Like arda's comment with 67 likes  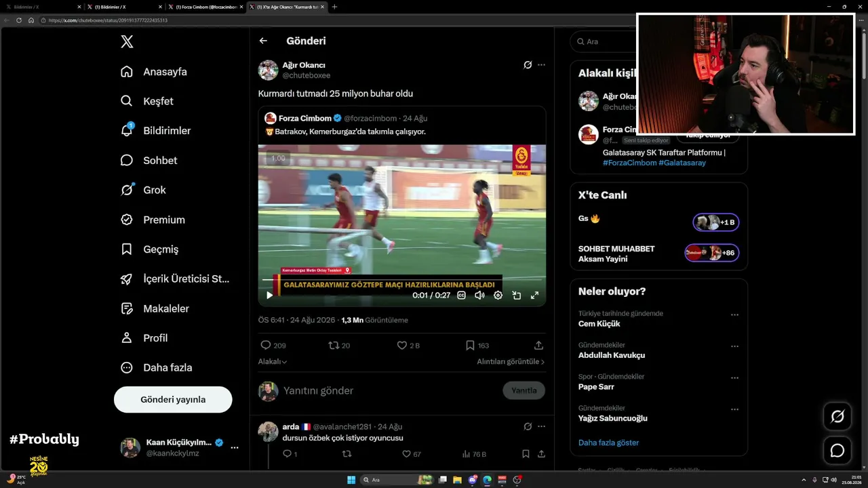pyautogui.click(x=411, y=454)
